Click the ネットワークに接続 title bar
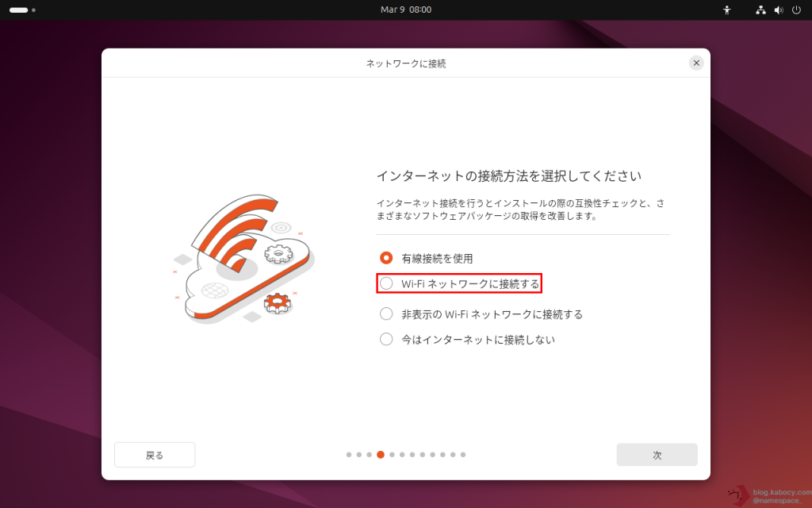 (x=406, y=63)
